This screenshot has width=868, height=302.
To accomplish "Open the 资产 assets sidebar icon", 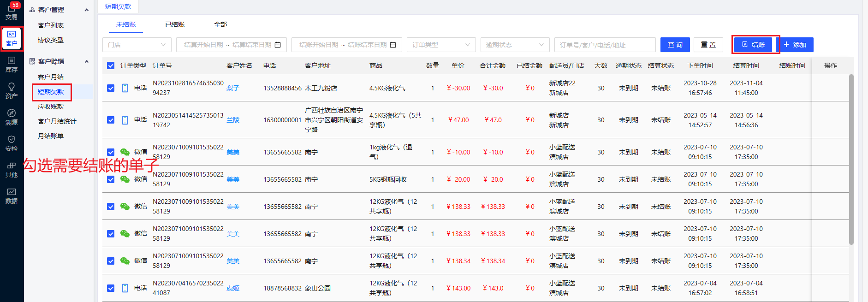I will click(x=12, y=91).
